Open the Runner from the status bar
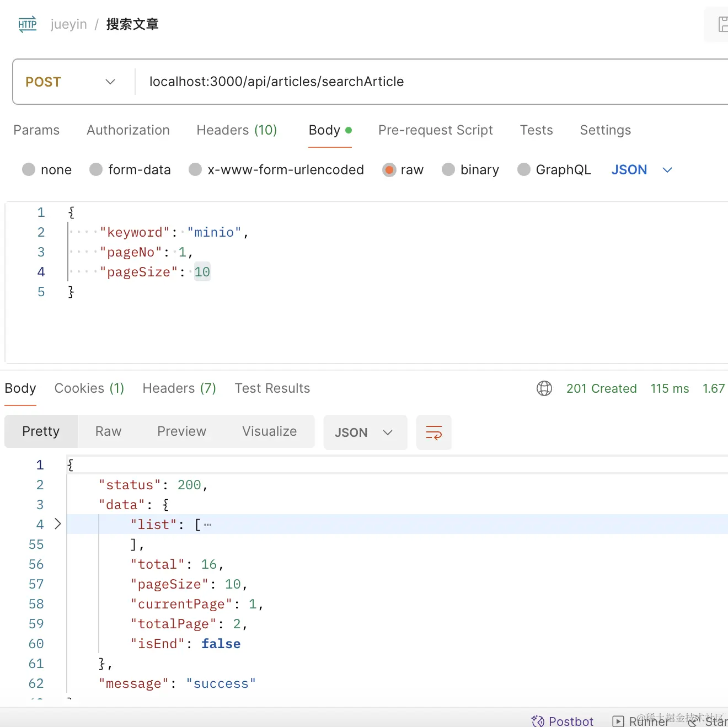Screen dimensions: 728x727 641,721
